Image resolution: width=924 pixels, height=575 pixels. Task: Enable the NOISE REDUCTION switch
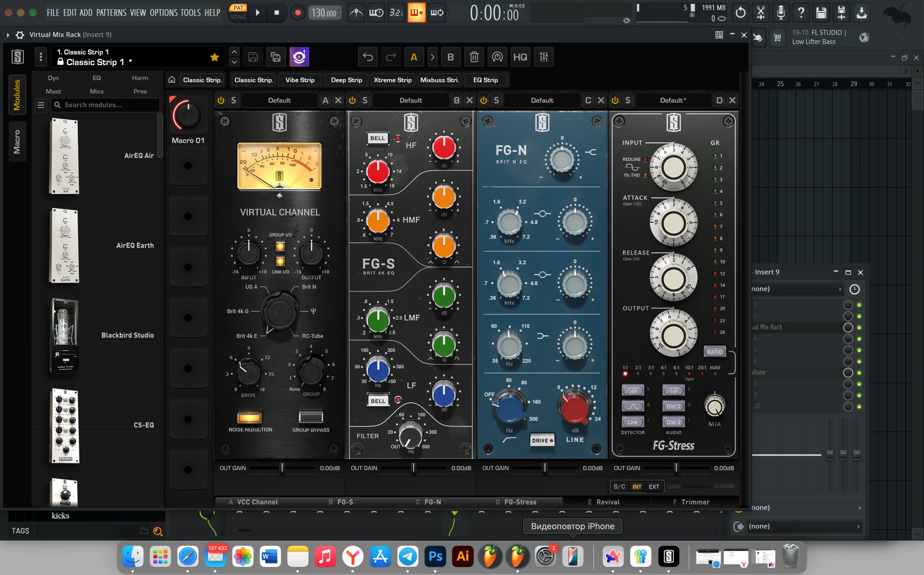coord(249,418)
